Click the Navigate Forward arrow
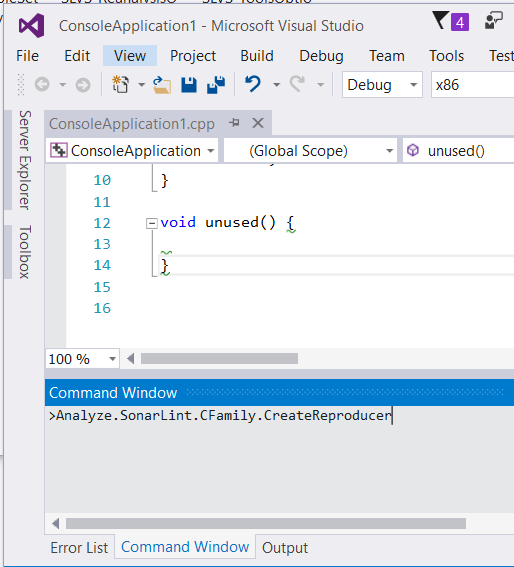The height and width of the screenshot is (567, 514). (x=83, y=85)
